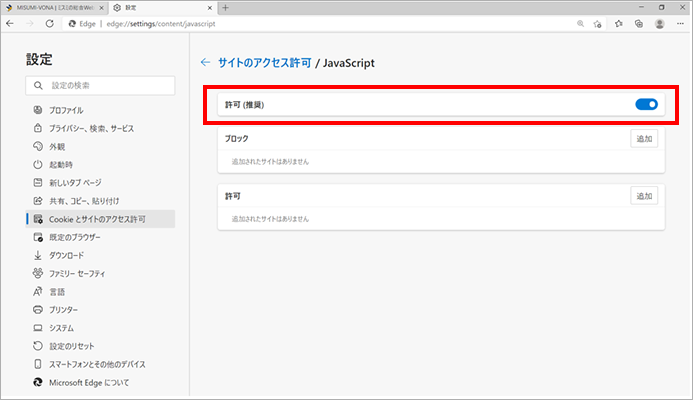The height and width of the screenshot is (400, 693).
Task: Go back using the browser back arrow
Action: [11, 24]
